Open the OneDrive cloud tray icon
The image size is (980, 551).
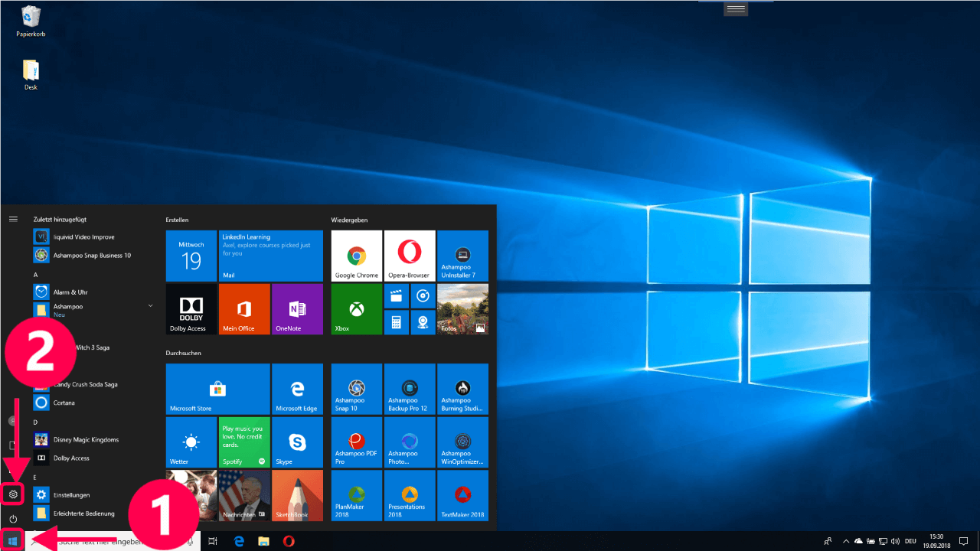coord(858,541)
